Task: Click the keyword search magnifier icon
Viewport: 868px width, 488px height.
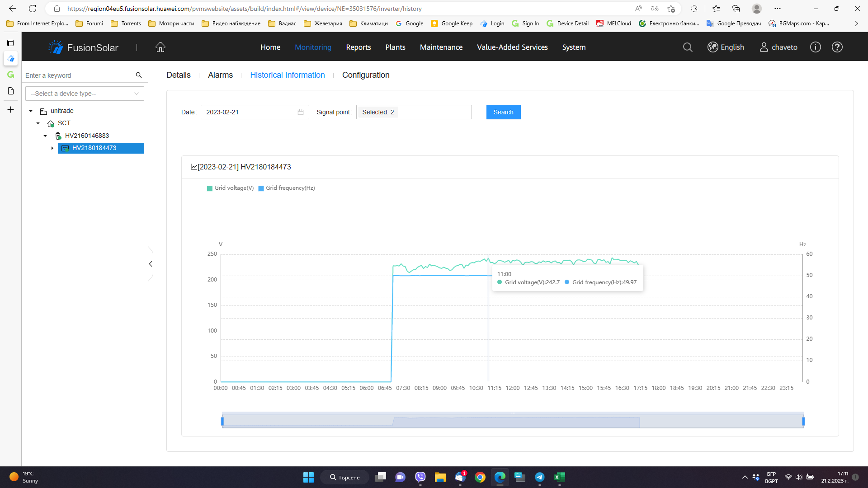Action: point(139,75)
